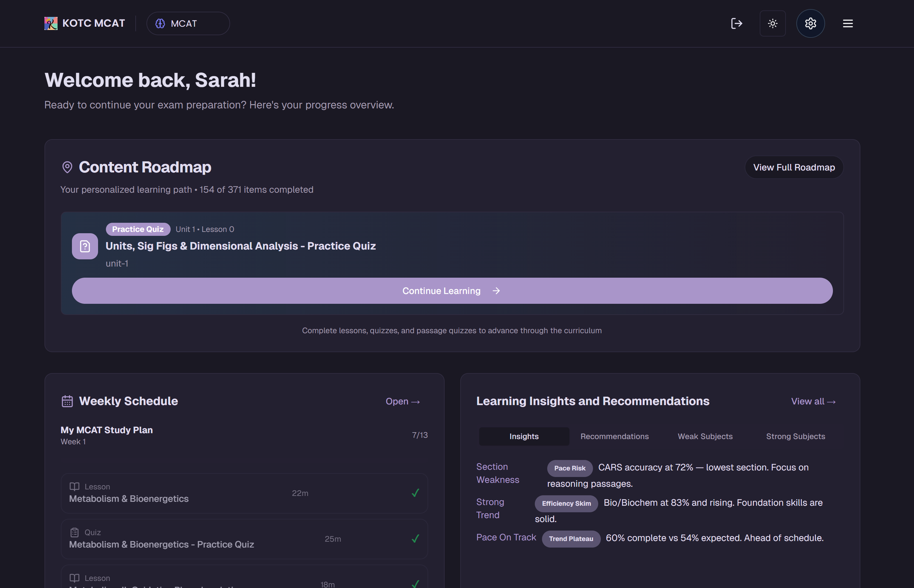This screenshot has height=588, width=914.
Task: Click the Continue Learning button
Action: point(452,291)
